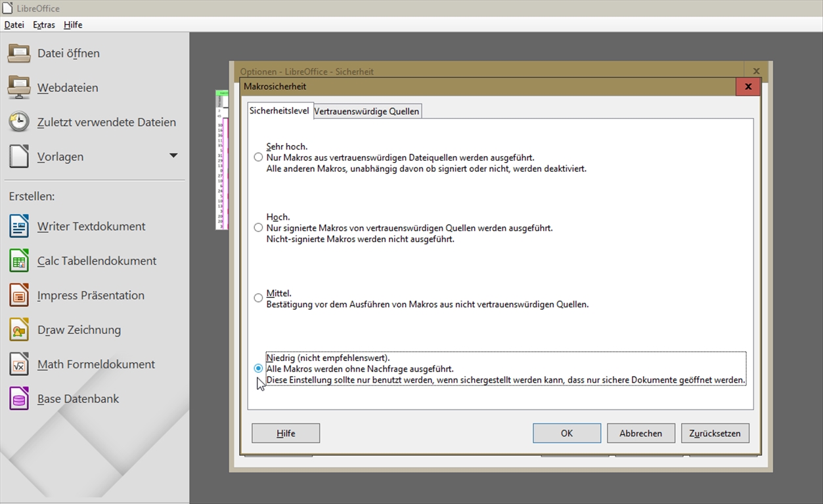This screenshot has width=823, height=504.
Task: Click the Vorlagen document icon
Action: point(19,156)
